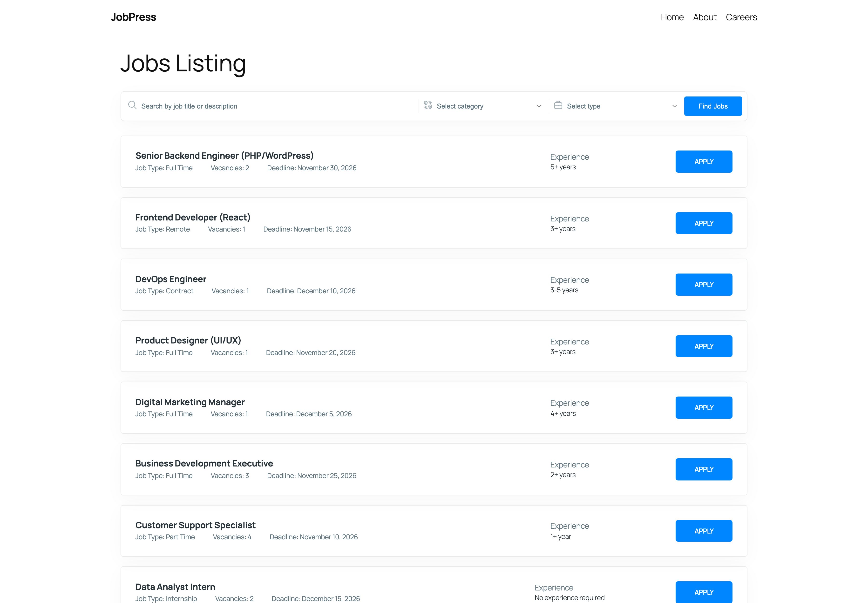The width and height of the screenshot is (868, 603).
Task: Click "Job Type: Part Time" text
Action: pos(165,537)
